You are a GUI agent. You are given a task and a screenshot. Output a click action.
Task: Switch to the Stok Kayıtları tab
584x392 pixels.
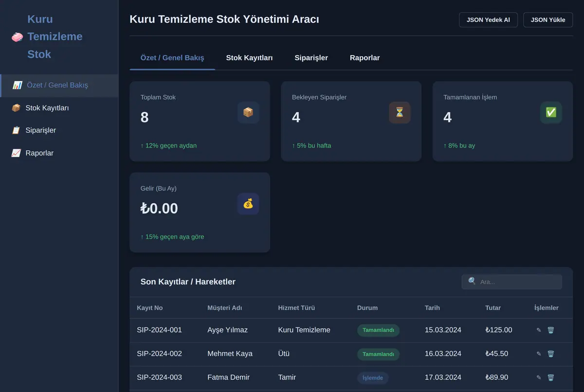(249, 58)
